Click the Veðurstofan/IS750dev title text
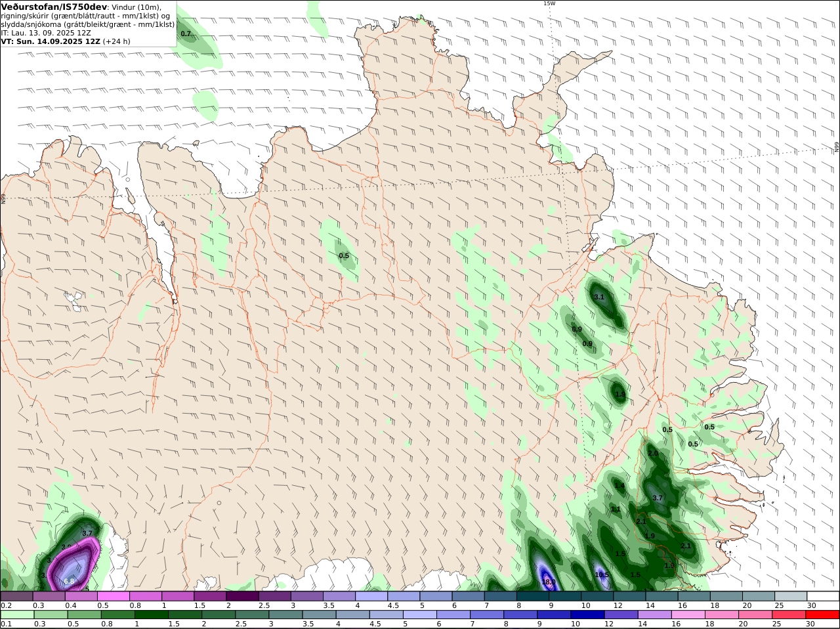 click(x=54, y=7)
